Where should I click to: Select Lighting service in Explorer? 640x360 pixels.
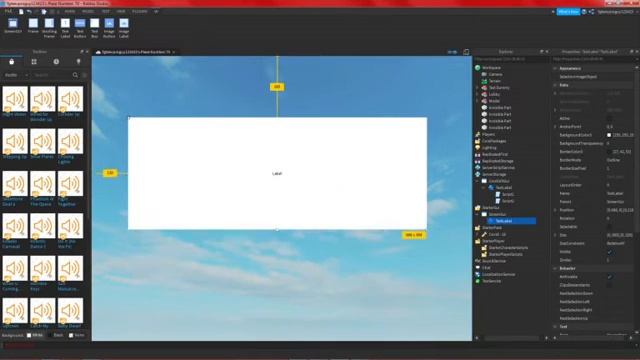(x=489, y=148)
